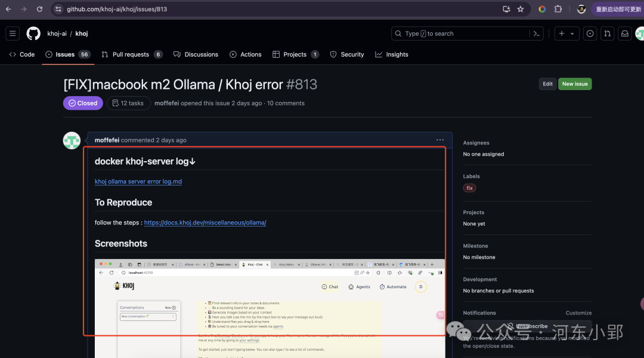Click the '10 comments' text

(286, 103)
